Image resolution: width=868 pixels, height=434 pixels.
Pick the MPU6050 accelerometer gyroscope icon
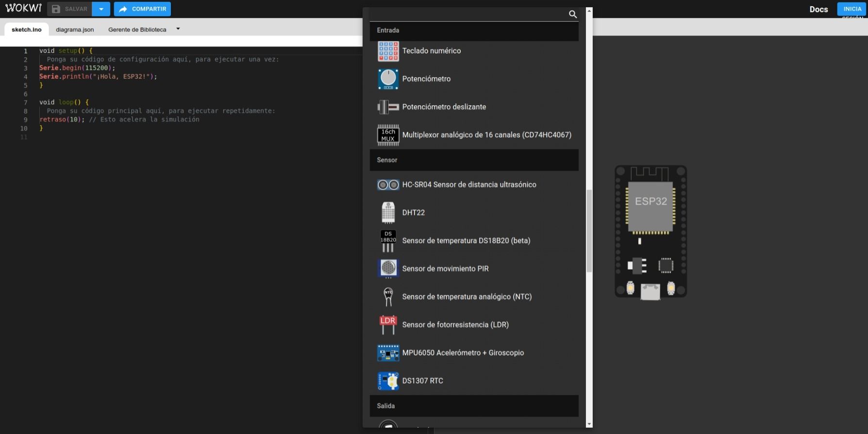pos(388,353)
